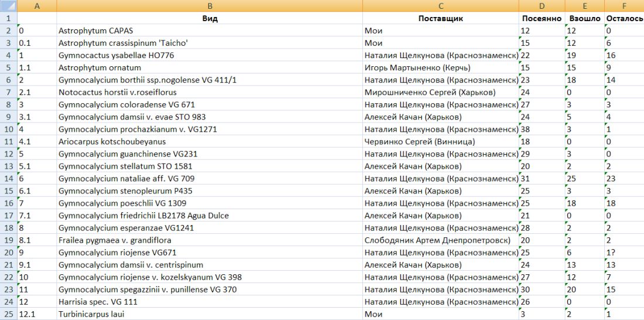Screen dimensions: 644x320
Task: Click sprouted value '19' in Gymnocactus ysabellae row
Action: [x=585, y=55]
